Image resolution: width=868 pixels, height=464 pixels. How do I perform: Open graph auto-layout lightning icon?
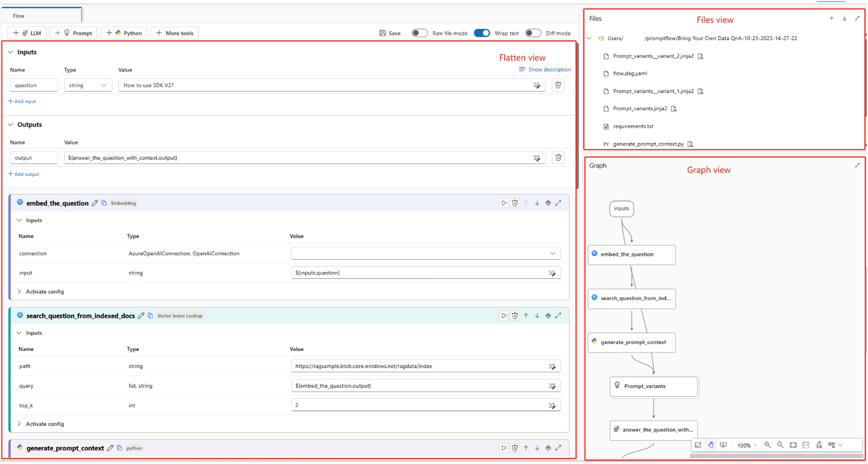[x=819, y=445]
